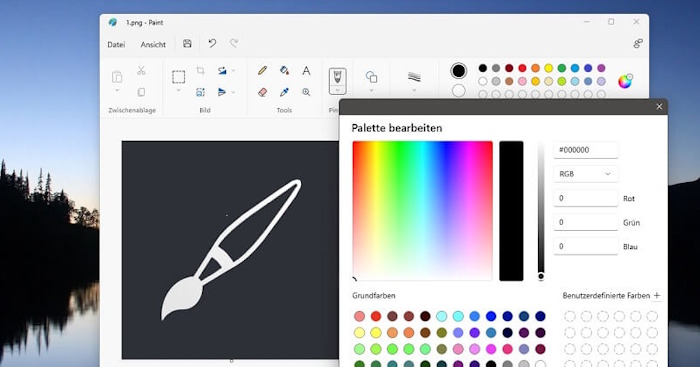Select the Pencil tool

coord(262,71)
